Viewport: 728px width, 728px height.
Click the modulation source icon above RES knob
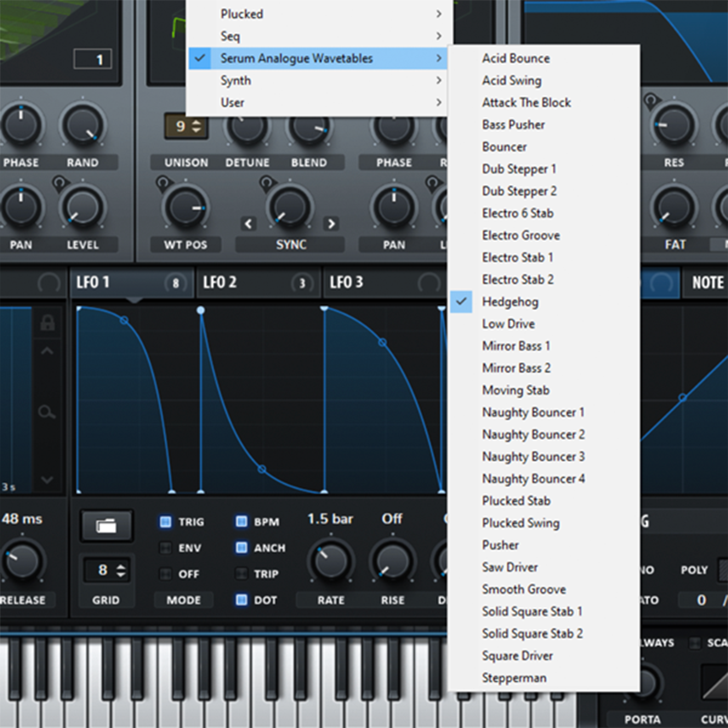651,100
